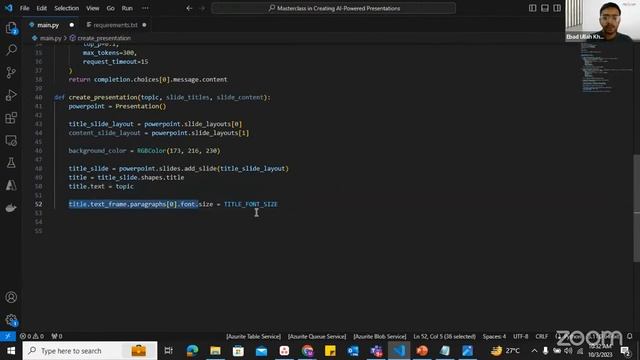Click the create_presentation function name
640x360 pixels.
point(103,97)
